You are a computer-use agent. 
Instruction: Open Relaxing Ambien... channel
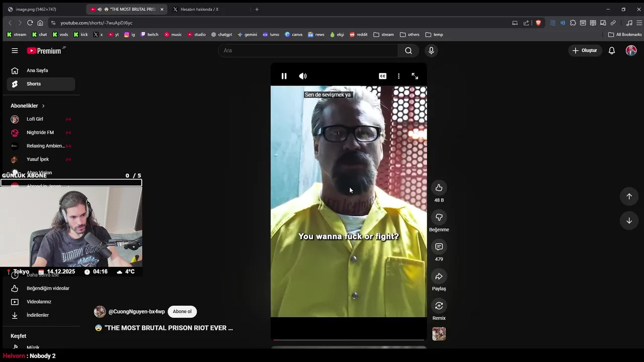click(41, 146)
